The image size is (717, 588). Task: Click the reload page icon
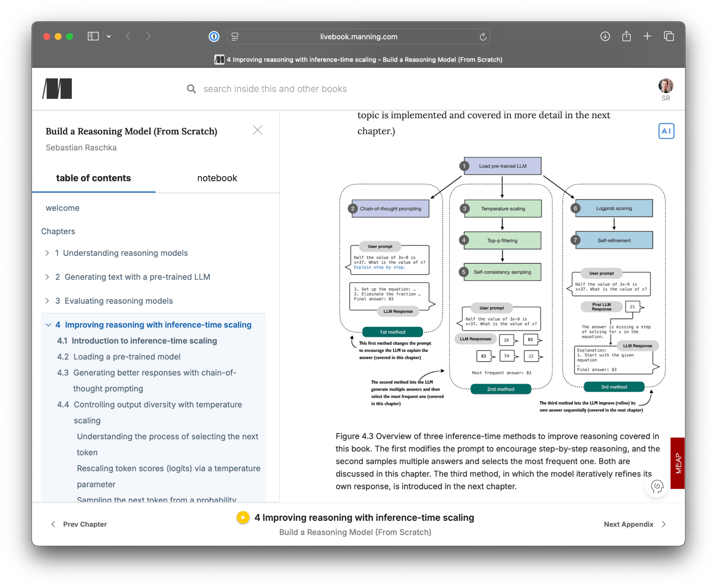pos(483,37)
